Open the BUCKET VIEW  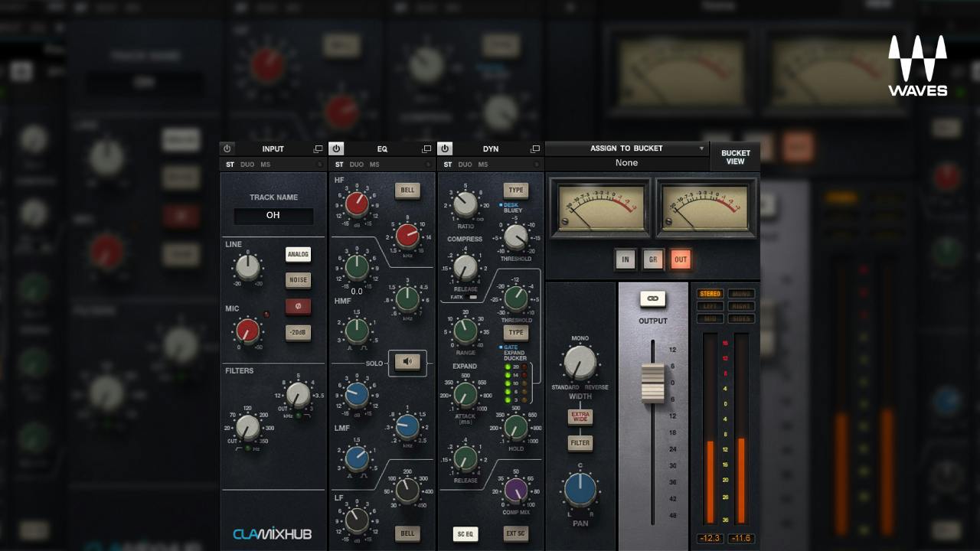[x=735, y=157]
